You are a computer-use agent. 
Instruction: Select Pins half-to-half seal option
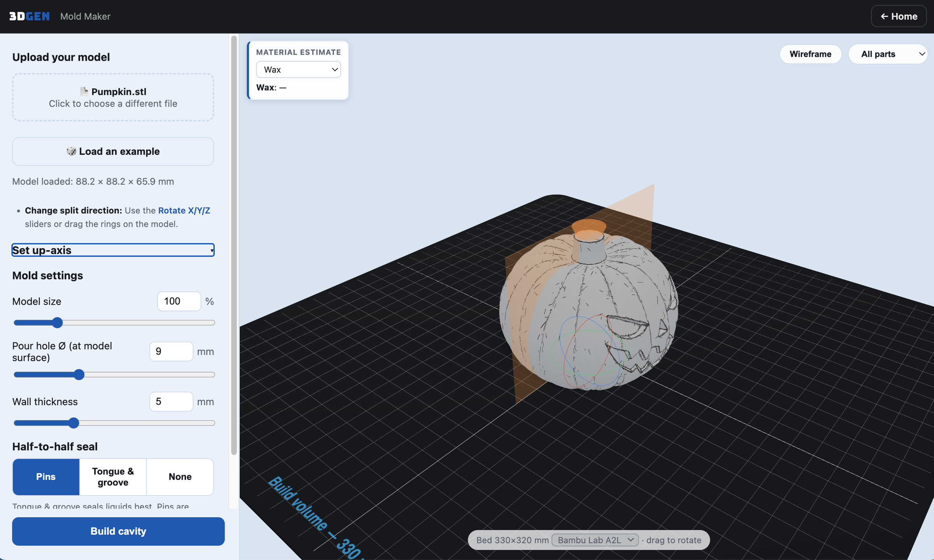coord(46,477)
